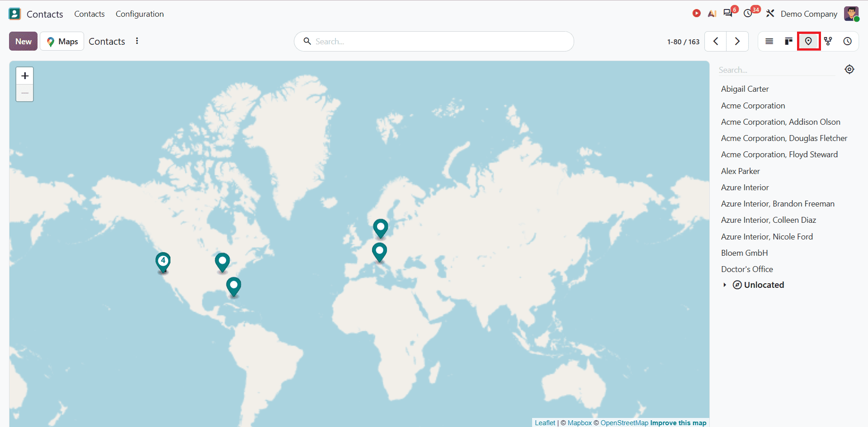Create a New contact
868x427 pixels.
(x=24, y=41)
